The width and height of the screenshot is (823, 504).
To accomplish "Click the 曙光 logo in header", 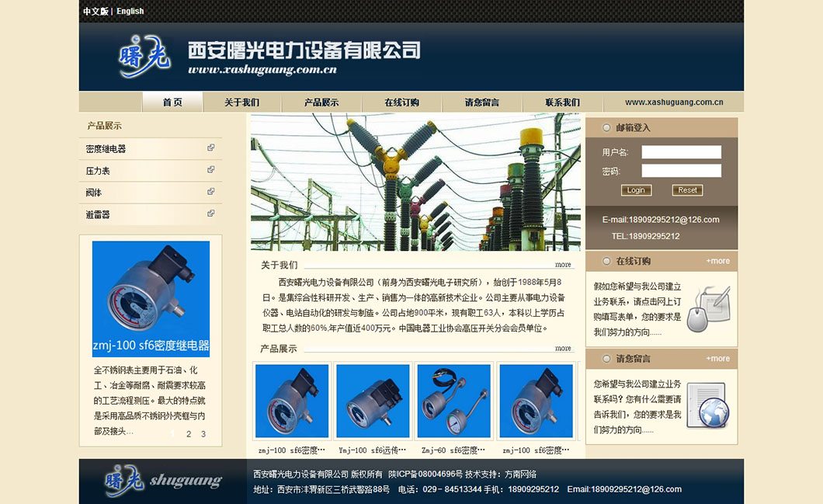I will click(144, 56).
